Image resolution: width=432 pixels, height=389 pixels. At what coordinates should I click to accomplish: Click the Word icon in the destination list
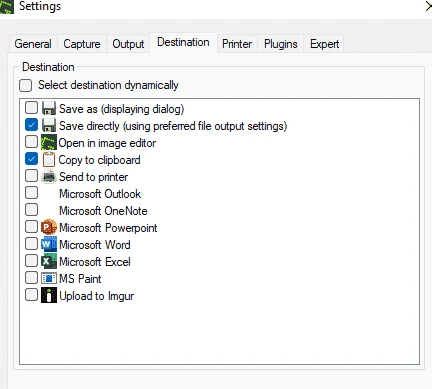(49, 244)
